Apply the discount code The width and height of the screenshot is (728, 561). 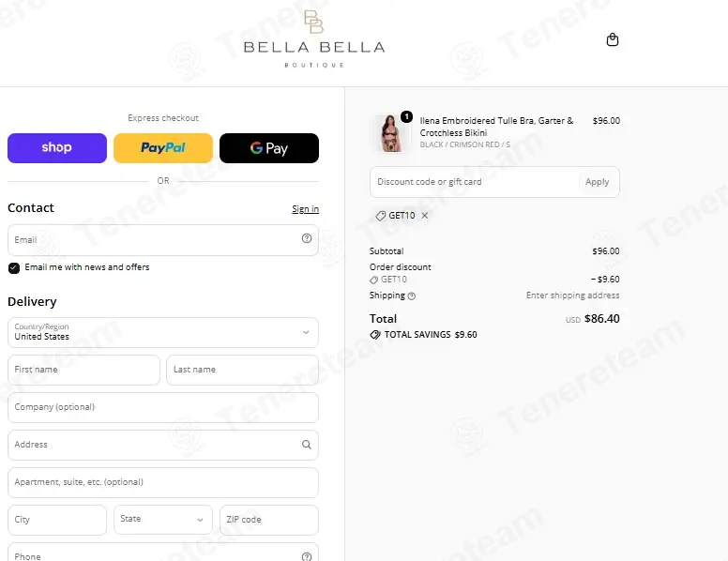[x=597, y=182]
